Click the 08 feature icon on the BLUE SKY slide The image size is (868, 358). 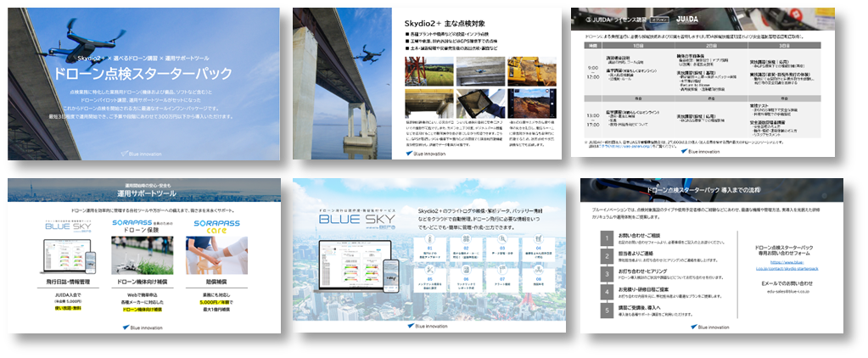539,269
